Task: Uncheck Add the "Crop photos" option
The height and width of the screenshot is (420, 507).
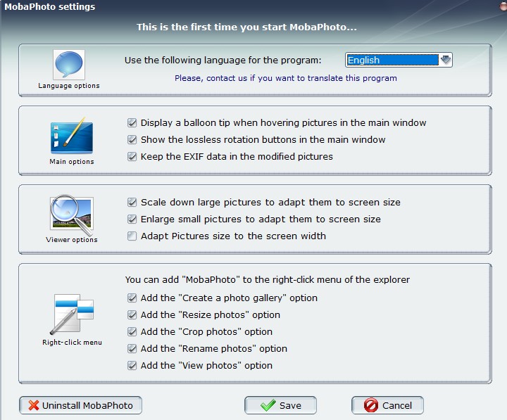Action: [x=132, y=331]
